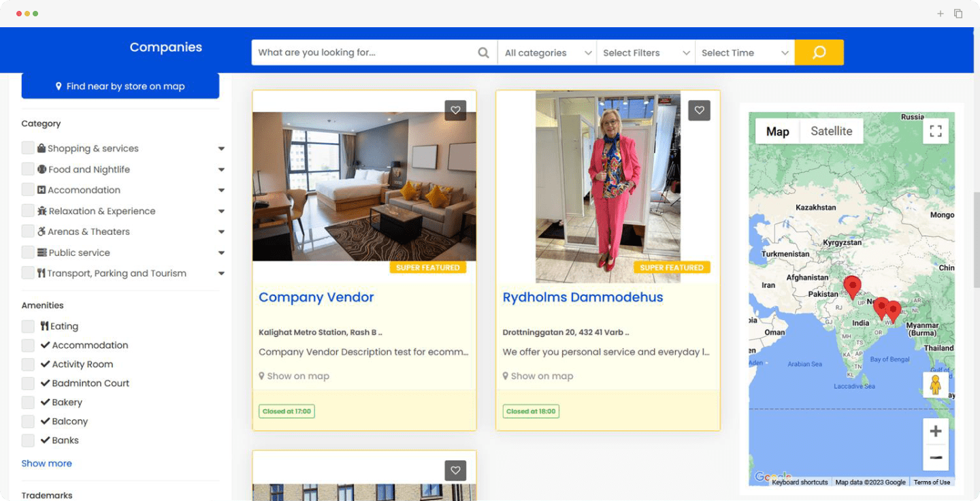Click Show more amenities link
980x501 pixels.
pyautogui.click(x=46, y=464)
